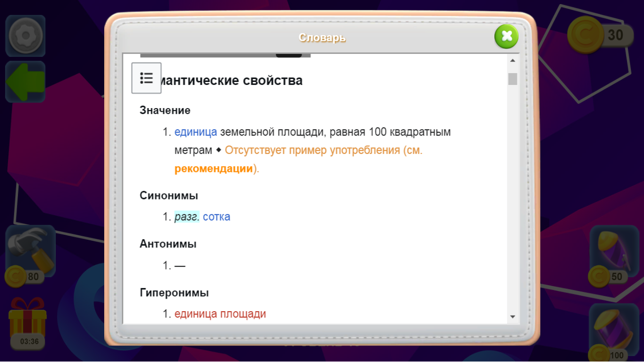
Task: Click the dictionary scrollbar thumb
Action: point(513,79)
